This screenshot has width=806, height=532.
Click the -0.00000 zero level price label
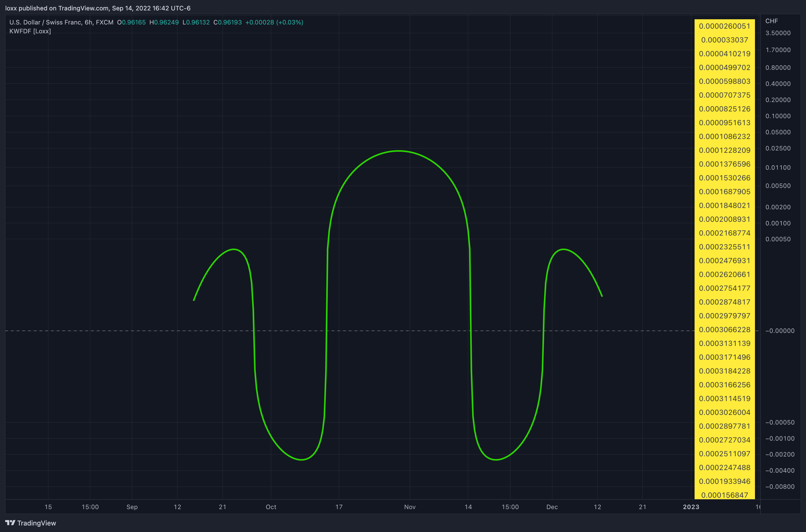(x=779, y=331)
